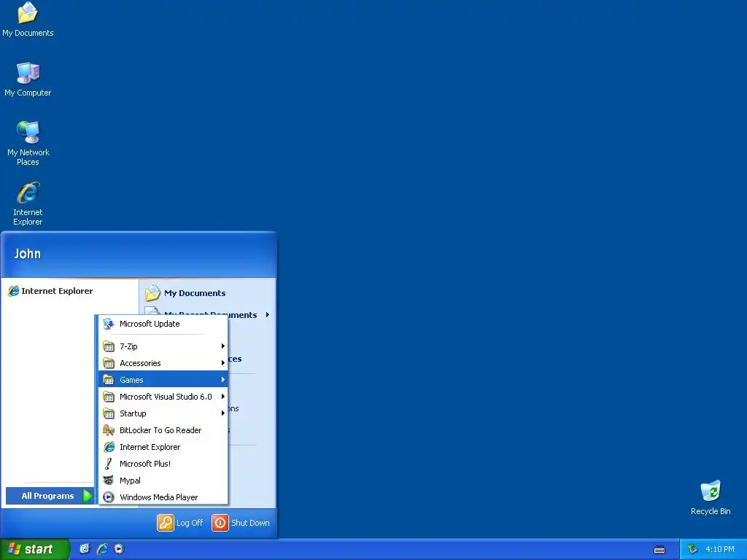Click the Microsoft Plus! exclamation icon
The height and width of the screenshot is (560, 747).
[x=109, y=464]
